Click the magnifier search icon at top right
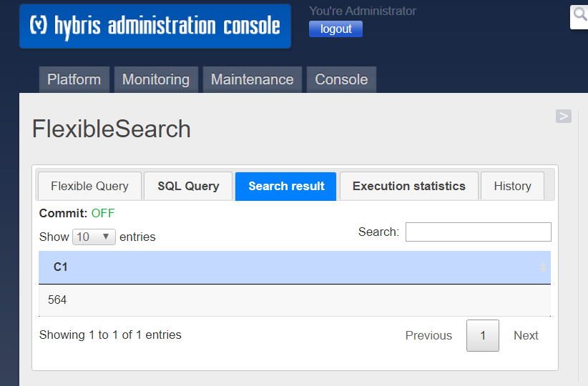The height and width of the screenshot is (386, 588). click(579, 15)
